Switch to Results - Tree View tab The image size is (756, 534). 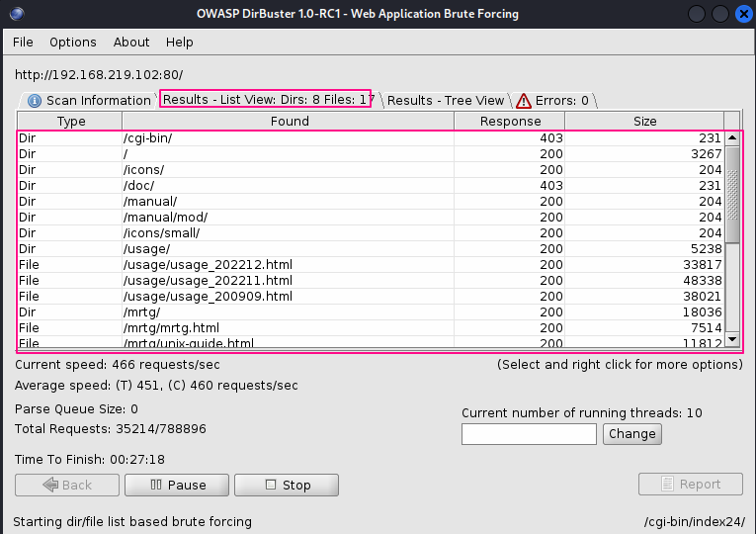click(x=445, y=100)
